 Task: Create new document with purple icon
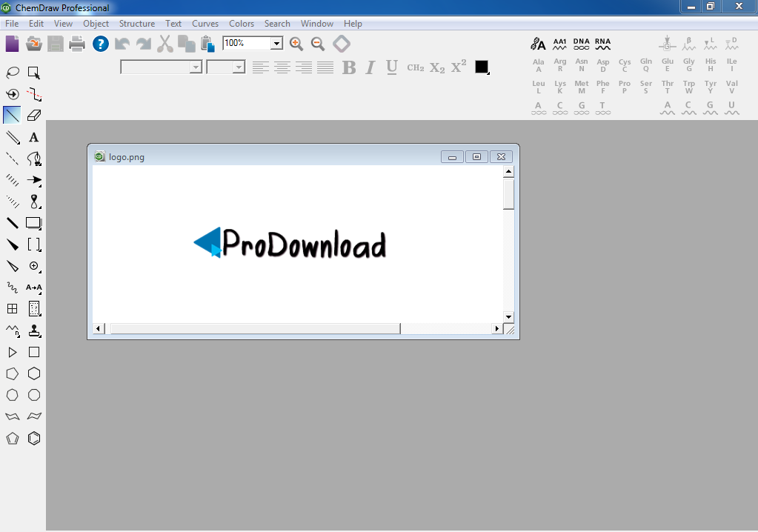tap(12, 44)
